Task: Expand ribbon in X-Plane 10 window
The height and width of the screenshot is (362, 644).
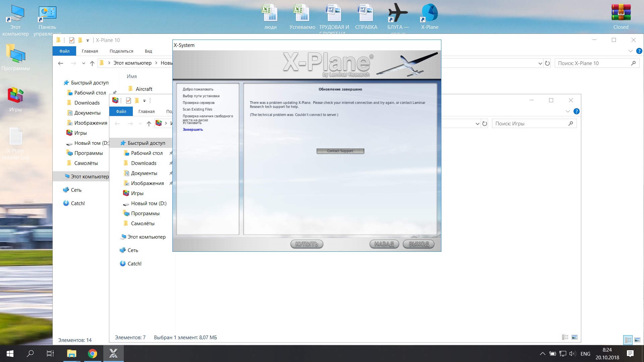Action: pos(630,51)
